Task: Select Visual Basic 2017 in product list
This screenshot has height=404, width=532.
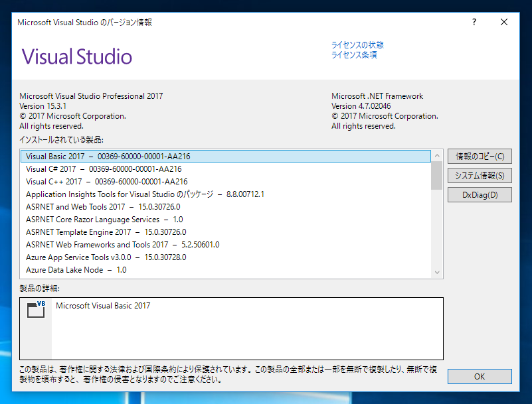Action: pyautogui.click(x=226, y=157)
